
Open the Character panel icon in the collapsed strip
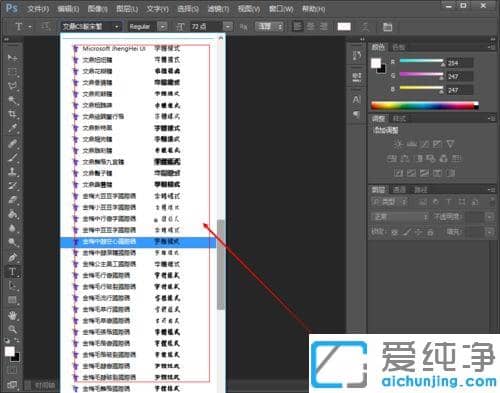pos(356,100)
